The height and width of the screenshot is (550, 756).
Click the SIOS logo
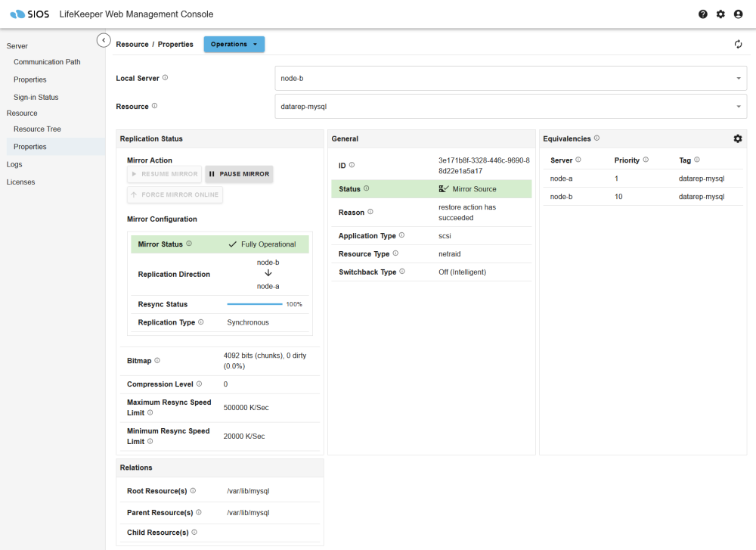coord(29,14)
